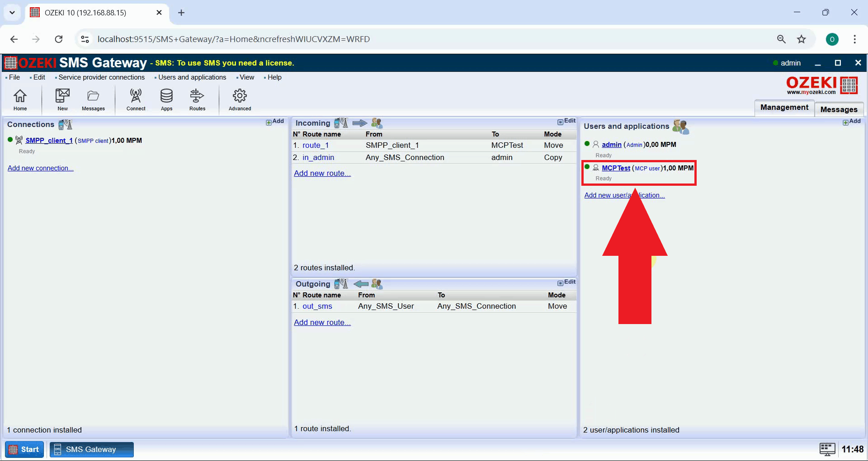Click the Routes signpost toolbar icon
The width and height of the screenshot is (868, 461).
(x=197, y=99)
